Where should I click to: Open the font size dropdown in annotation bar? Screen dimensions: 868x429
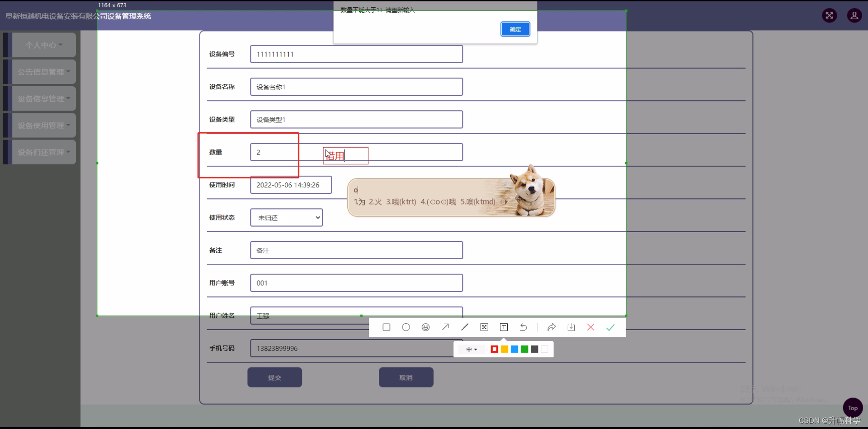(472, 349)
